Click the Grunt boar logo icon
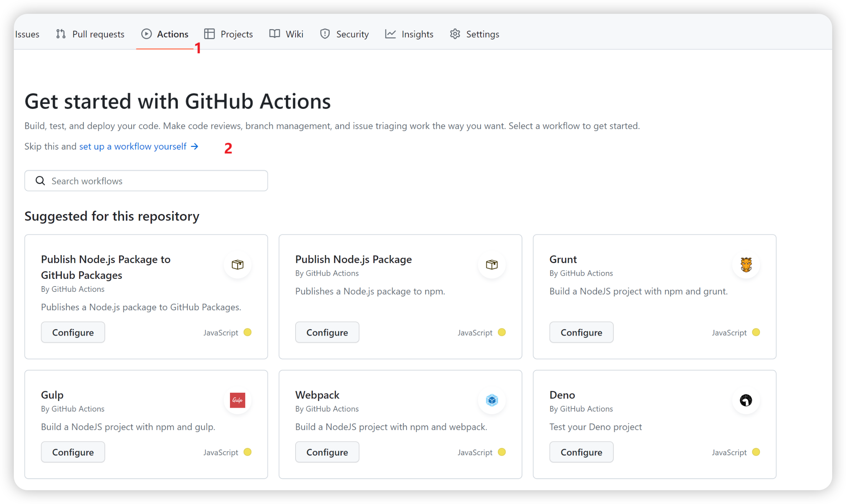The height and width of the screenshot is (504, 846). tap(746, 265)
